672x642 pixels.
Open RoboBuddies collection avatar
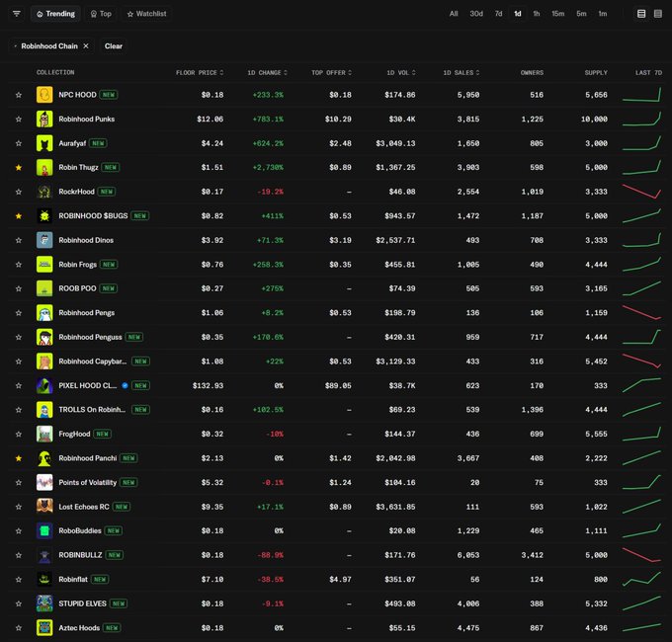click(44, 530)
